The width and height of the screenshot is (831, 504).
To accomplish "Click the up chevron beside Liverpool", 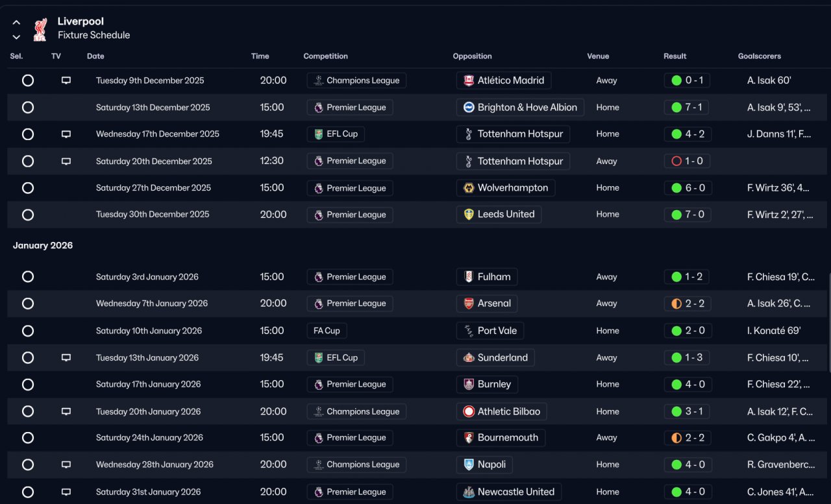I will [x=16, y=23].
